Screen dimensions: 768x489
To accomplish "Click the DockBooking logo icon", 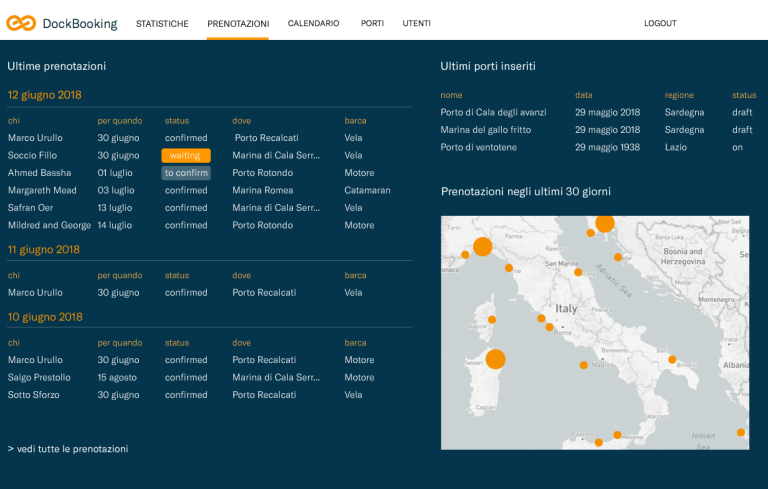I will click(21, 23).
